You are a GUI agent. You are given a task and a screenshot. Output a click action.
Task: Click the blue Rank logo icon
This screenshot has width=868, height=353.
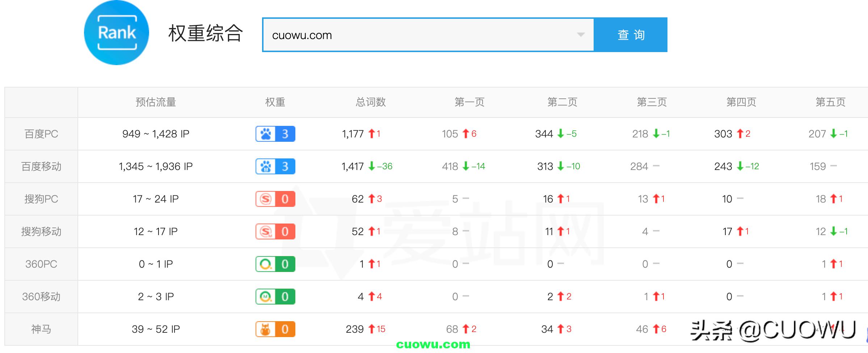pyautogui.click(x=117, y=33)
